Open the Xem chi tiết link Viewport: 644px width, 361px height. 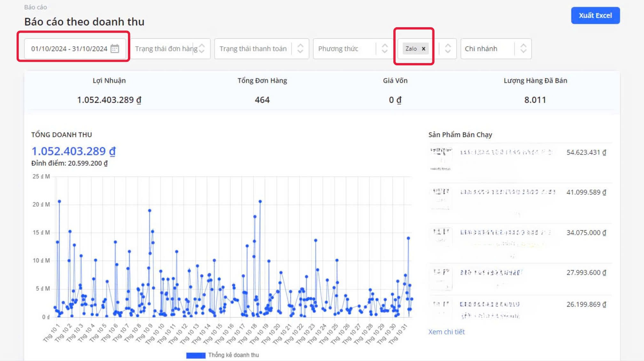446,332
